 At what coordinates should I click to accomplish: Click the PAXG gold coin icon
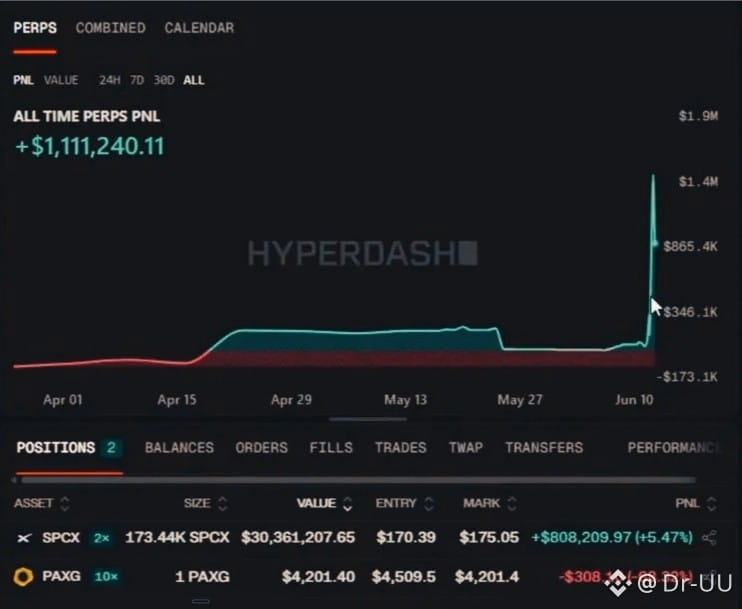pos(23,577)
